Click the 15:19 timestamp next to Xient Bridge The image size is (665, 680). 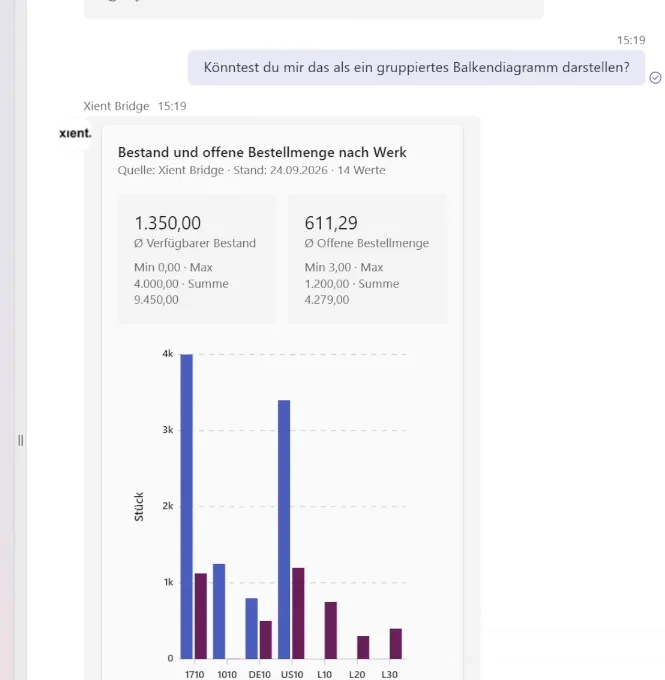pyautogui.click(x=172, y=106)
